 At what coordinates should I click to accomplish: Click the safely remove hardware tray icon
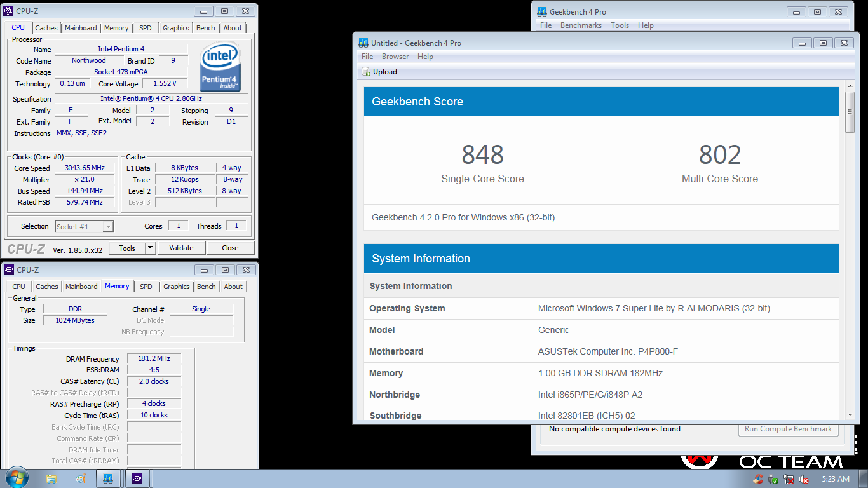(773, 480)
